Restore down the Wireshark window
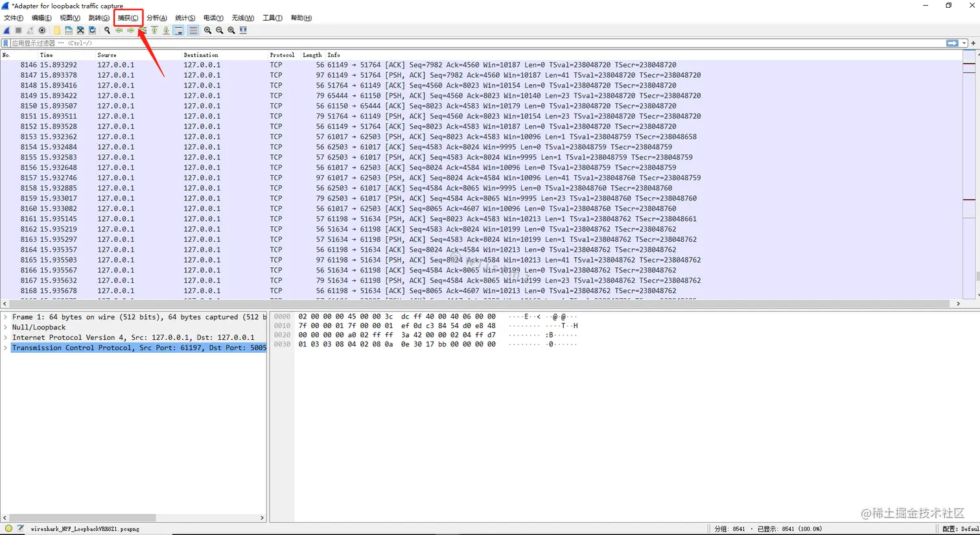The image size is (980, 535). click(x=949, y=5)
